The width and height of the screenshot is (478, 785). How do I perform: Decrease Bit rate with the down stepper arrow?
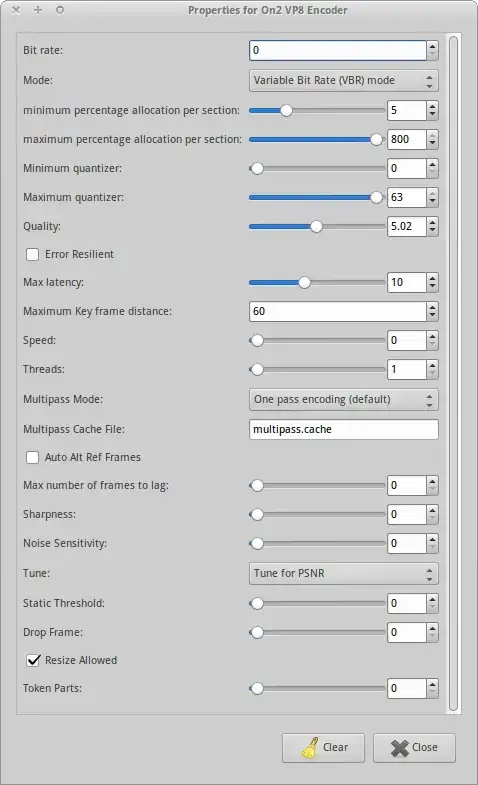coord(432,55)
